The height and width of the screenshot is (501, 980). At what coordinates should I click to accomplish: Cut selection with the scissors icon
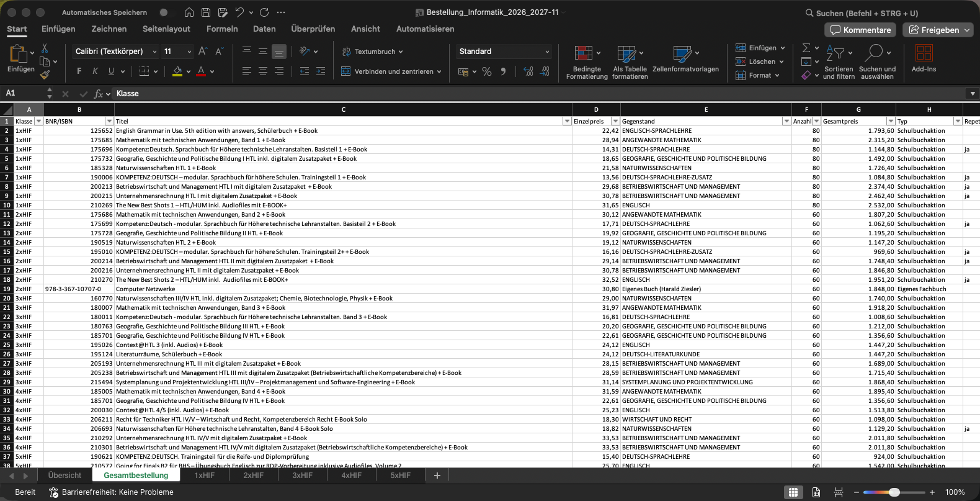coord(45,48)
